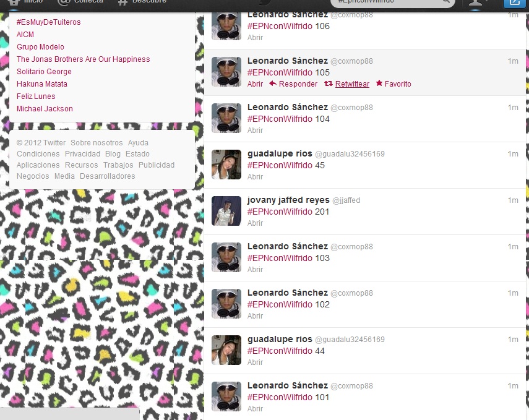This screenshot has width=529, height=420.
Task: Open Leonardo Sánchez's avatar on tweet 101
Action: click(x=226, y=396)
